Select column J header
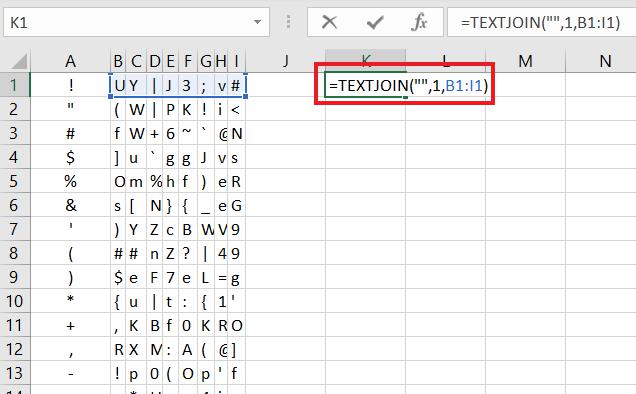 coord(286,61)
